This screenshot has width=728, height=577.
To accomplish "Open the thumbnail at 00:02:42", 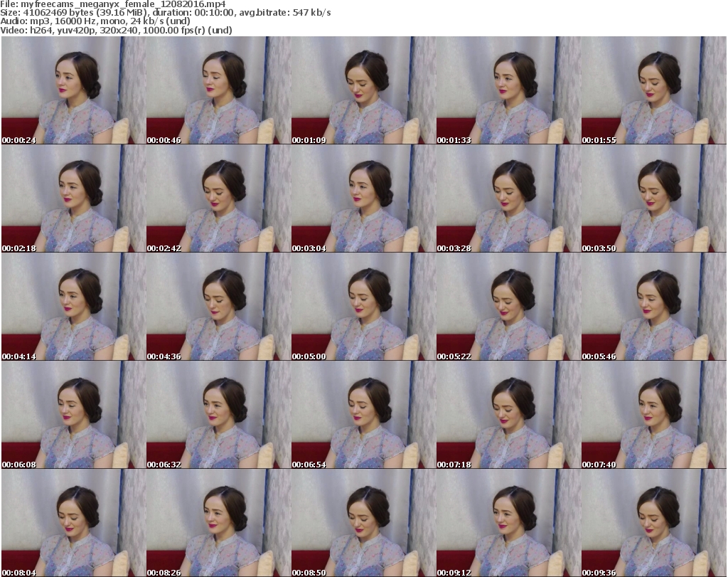I will [219, 198].
